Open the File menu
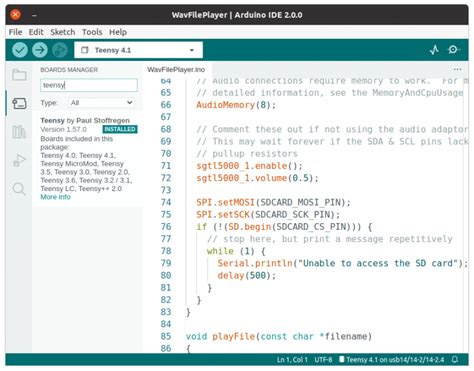This screenshot has height=371, width=474. (15, 32)
